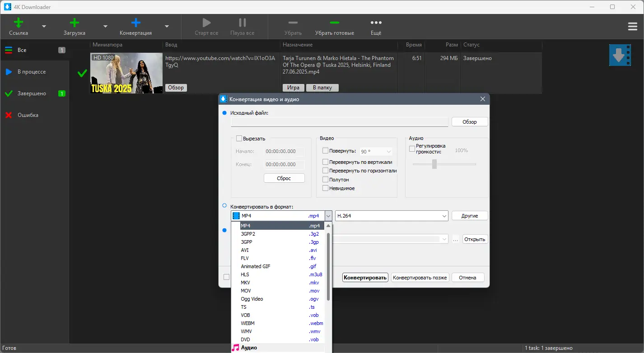Expand the Ссылка dropdown arrow

pyautogui.click(x=44, y=26)
